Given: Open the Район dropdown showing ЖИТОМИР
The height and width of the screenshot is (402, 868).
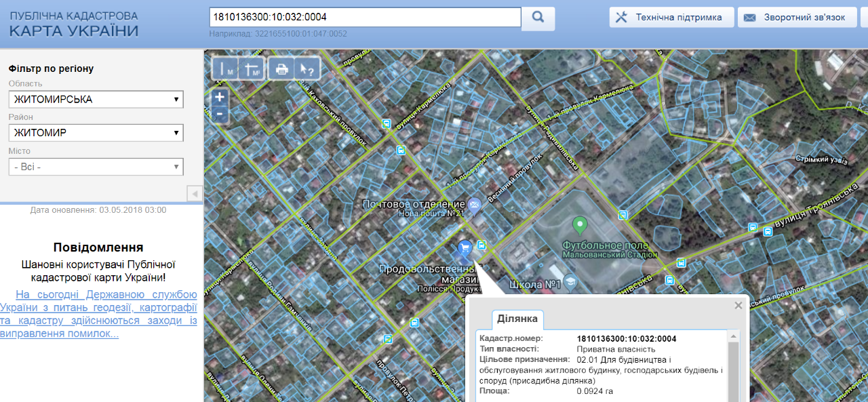Looking at the screenshot, I should coord(96,133).
